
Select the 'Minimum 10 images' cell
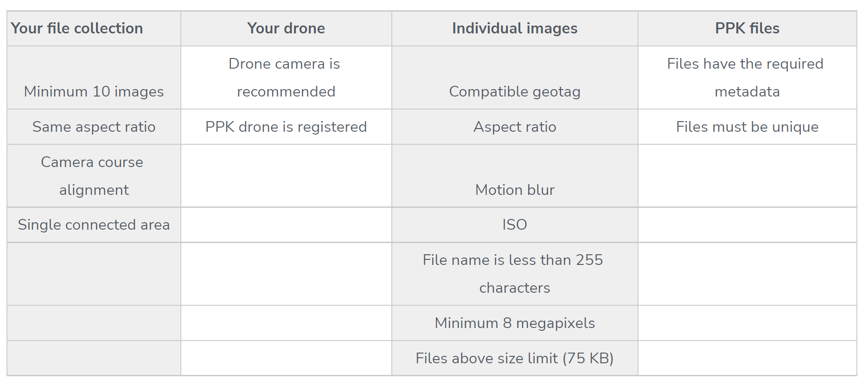pyautogui.click(x=94, y=91)
